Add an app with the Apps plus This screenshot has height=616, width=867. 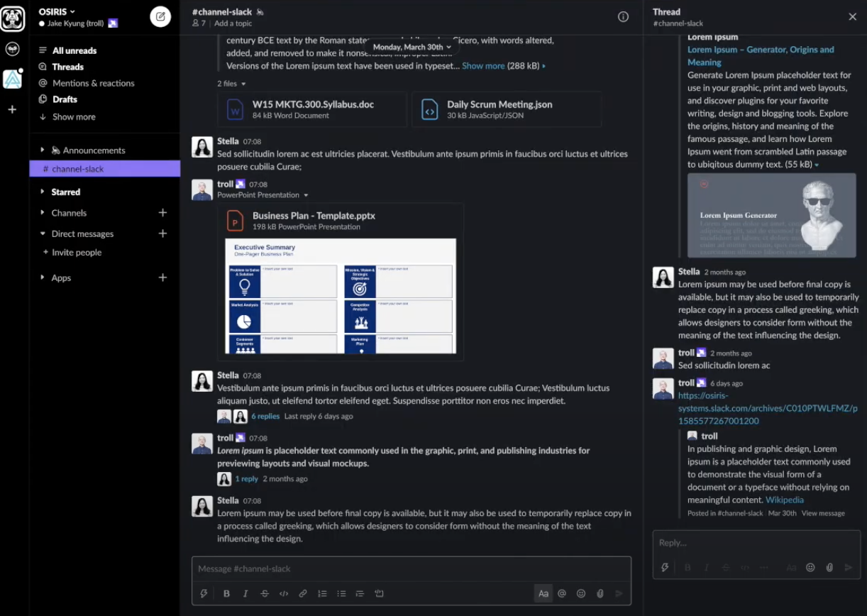162,277
